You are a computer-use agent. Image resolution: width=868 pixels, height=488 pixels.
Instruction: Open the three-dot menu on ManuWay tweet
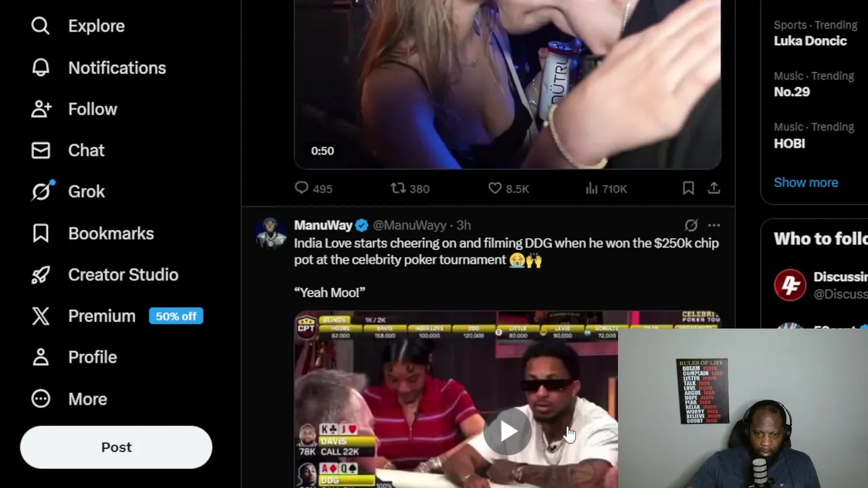(714, 225)
